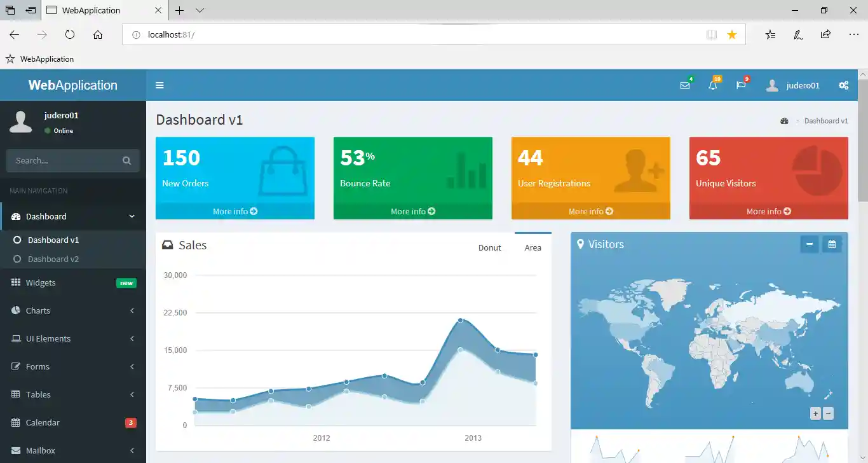This screenshot has width=868, height=463.
Task: Click More info on Unique Visitors
Action: pos(769,211)
